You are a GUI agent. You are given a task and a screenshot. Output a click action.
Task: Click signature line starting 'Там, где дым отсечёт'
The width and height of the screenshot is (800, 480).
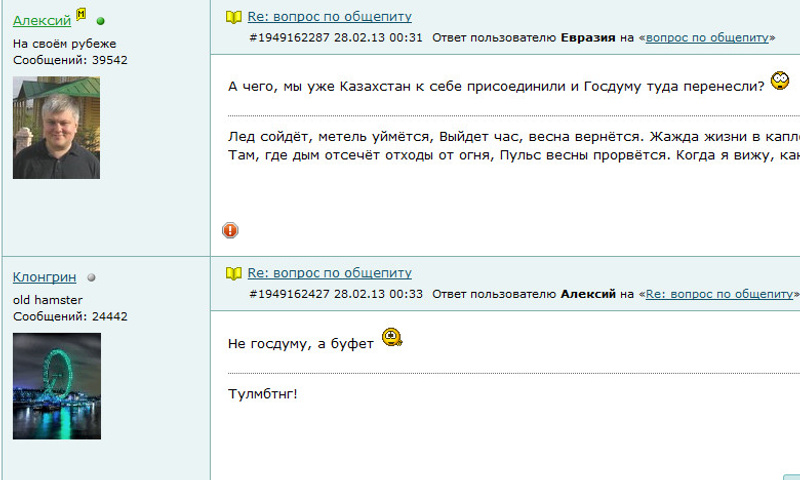[x=514, y=155]
